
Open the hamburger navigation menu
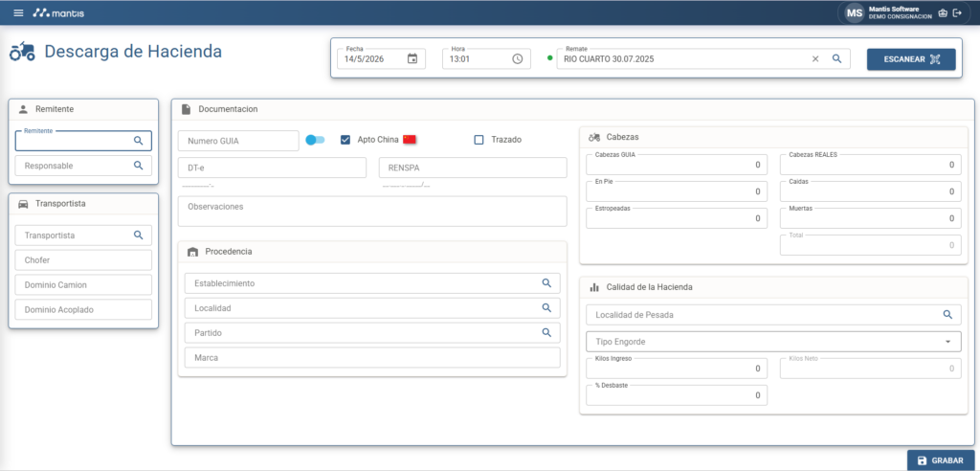[x=18, y=12]
